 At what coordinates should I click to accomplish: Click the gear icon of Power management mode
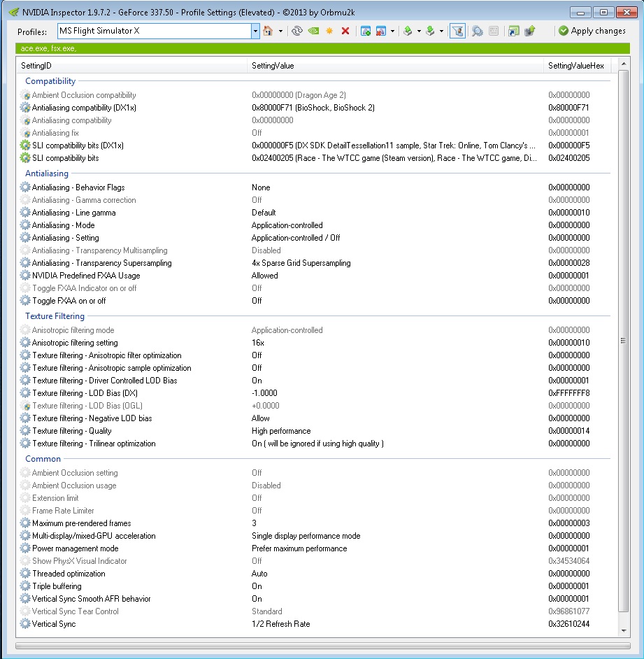26,548
